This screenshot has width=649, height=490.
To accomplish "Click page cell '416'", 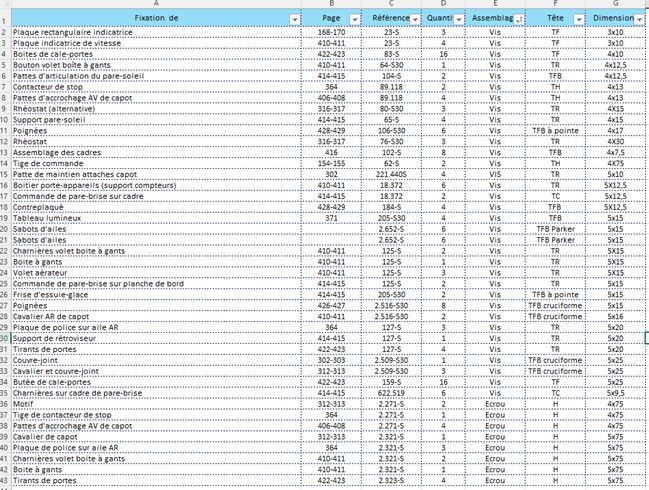I will coord(331,153).
